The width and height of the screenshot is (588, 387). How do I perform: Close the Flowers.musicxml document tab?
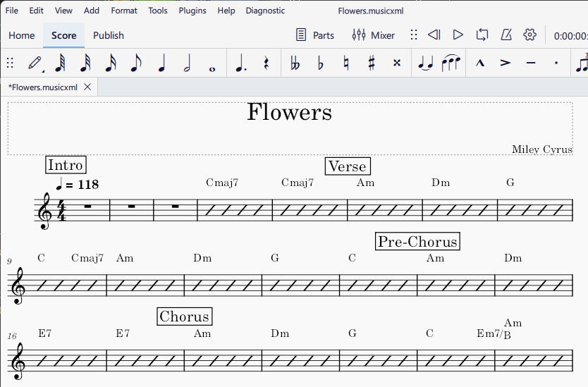tap(87, 87)
